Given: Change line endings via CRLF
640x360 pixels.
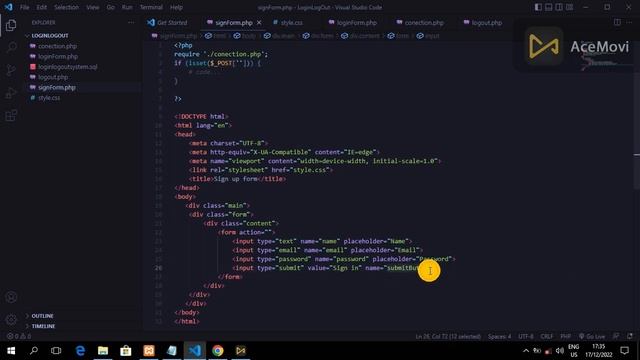Looking at the screenshot, I should (x=547, y=336).
